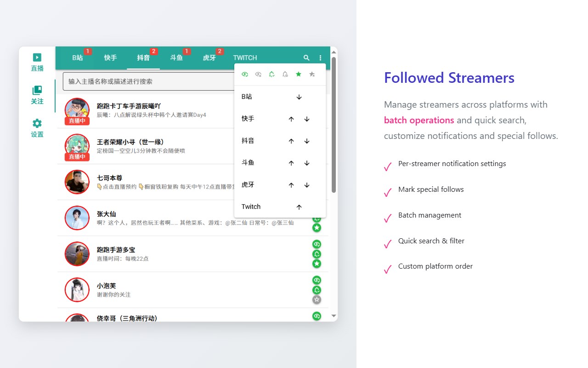This screenshot has width=588, height=368.
Task: Toggle visibility eye for 小泡芙
Action: pos(317,280)
